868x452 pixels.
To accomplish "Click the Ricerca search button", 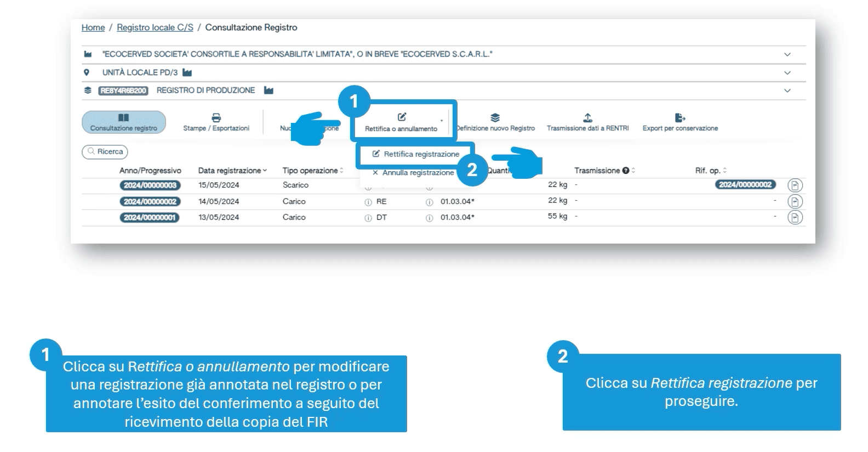I will (x=105, y=152).
